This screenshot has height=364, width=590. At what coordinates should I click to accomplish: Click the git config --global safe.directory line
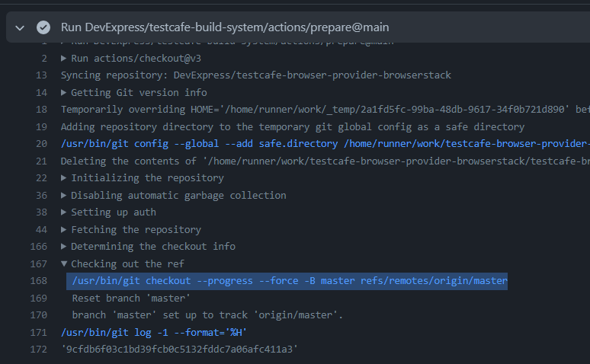click(x=325, y=144)
